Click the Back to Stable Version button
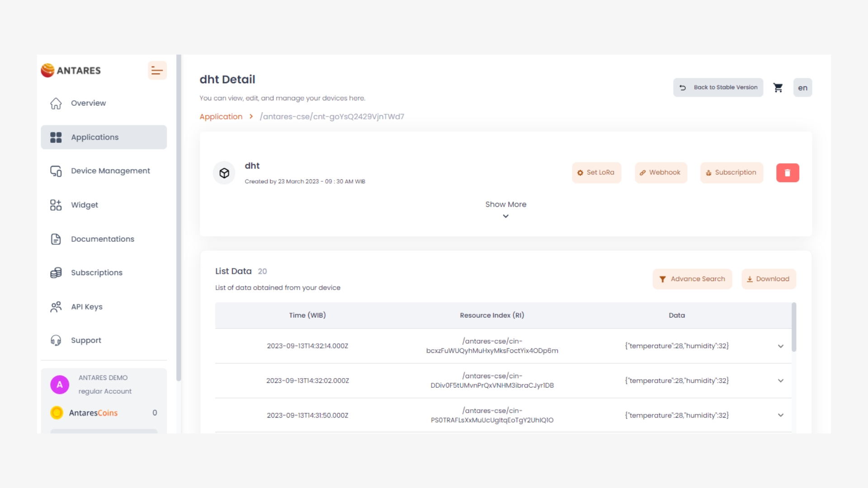The image size is (868, 488). [x=718, y=88]
